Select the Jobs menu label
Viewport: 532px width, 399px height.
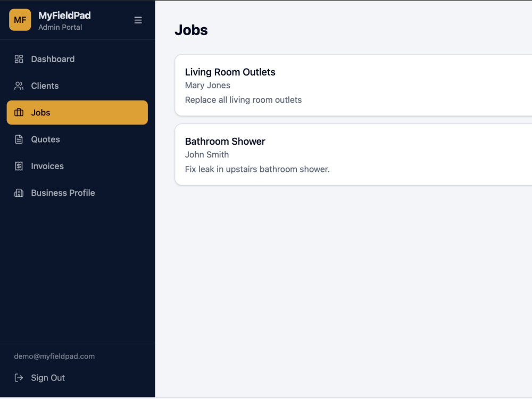(41, 113)
